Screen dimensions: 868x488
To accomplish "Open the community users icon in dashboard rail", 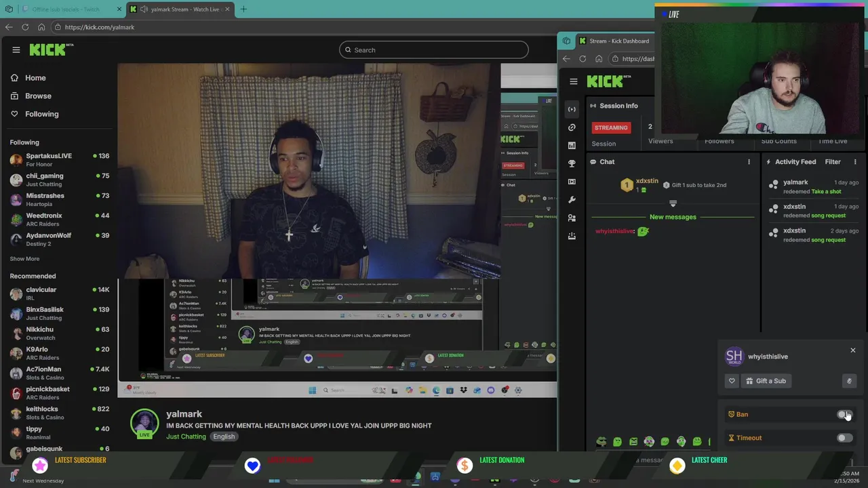I will [572, 218].
